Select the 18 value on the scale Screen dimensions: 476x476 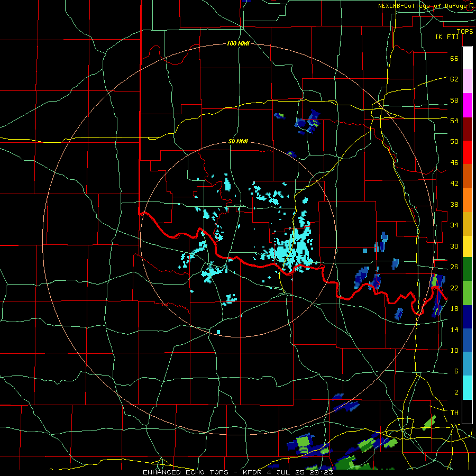click(454, 309)
